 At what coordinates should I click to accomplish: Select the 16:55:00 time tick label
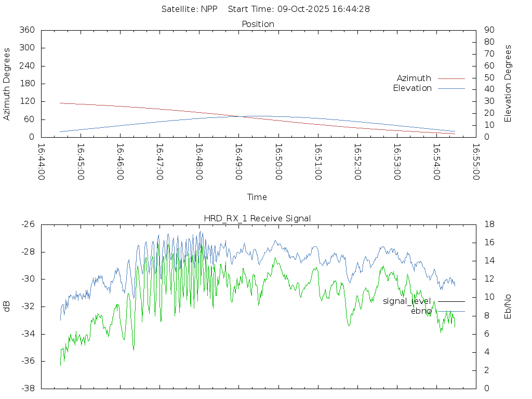pos(475,162)
